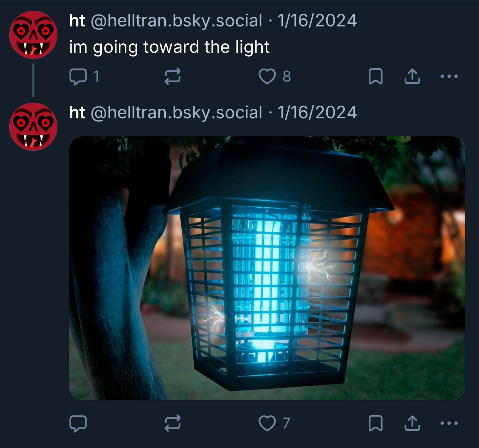This screenshot has height=448, width=479.
Task: Open @helltran.bsky.social handle on second post
Action: pyautogui.click(x=177, y=113)
